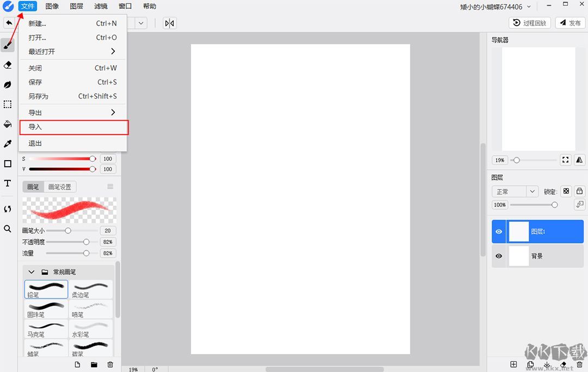This screenshot has height=372, width=588.
Task: Choose 打开... from the file menu
Action: (73, 38)
